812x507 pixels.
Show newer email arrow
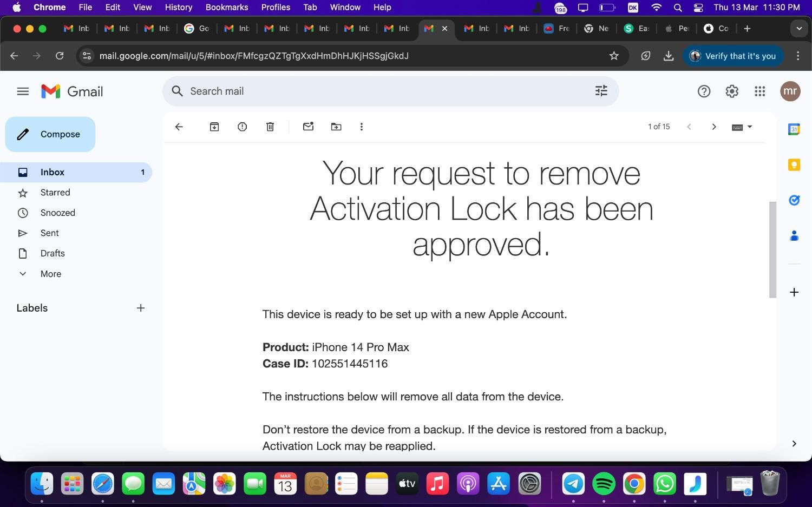pyautogui.click(x=689, y=127)
